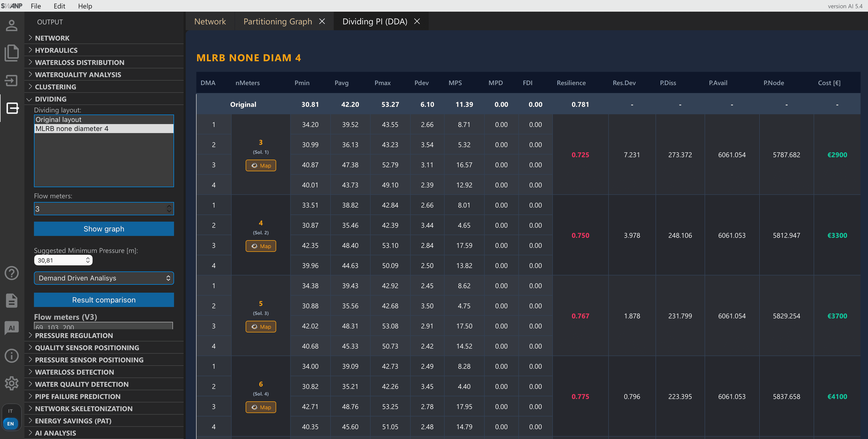Select the output export sidebar icon
The height and width of the screenshot is (439, 868).
pos(12,108)
